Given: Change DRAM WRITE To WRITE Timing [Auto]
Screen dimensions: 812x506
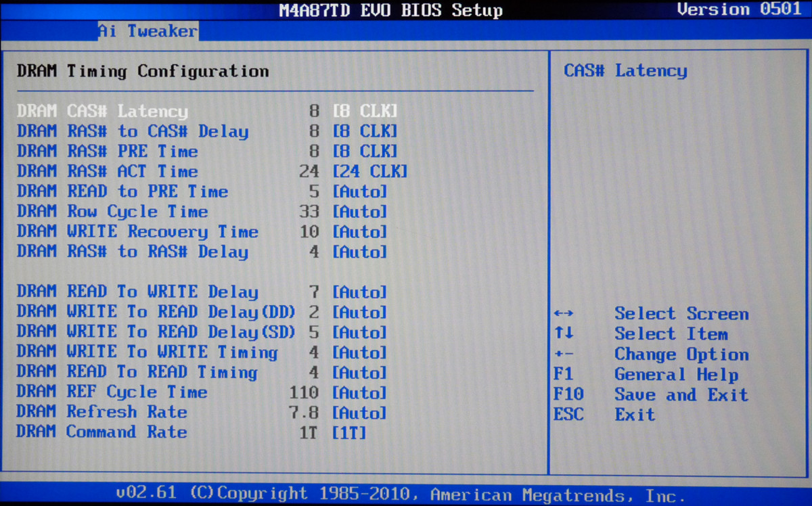Looking at the screenshot, I should tap(360, 352).
